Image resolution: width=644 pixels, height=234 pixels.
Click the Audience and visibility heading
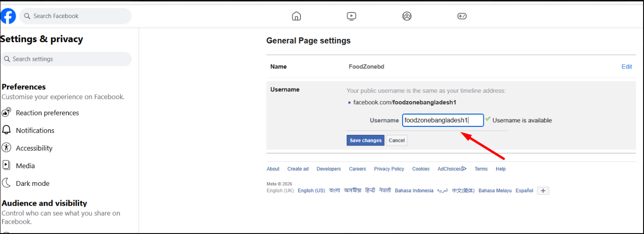tap(44, 203)
